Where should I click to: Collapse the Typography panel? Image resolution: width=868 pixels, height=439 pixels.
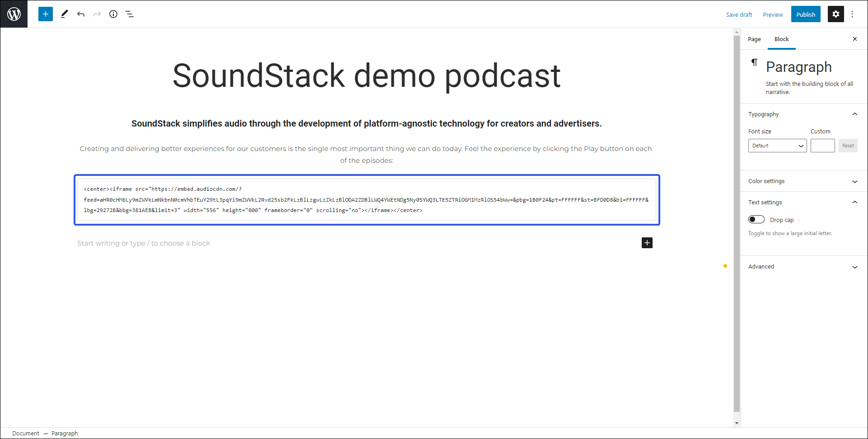click(804, 114)
